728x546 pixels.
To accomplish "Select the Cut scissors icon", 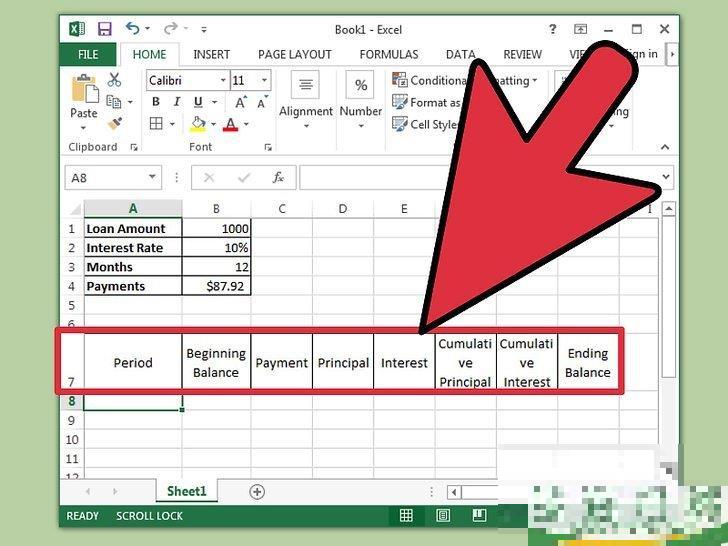I will [114, 80].
